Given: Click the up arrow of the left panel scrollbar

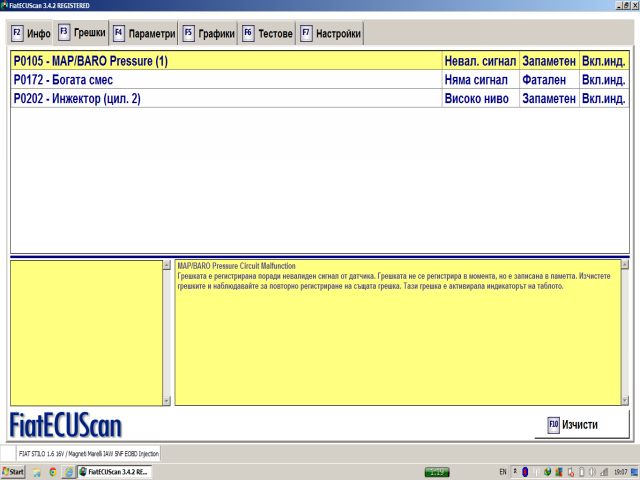Looking at the screenshot, I should [x=167, y=265].
